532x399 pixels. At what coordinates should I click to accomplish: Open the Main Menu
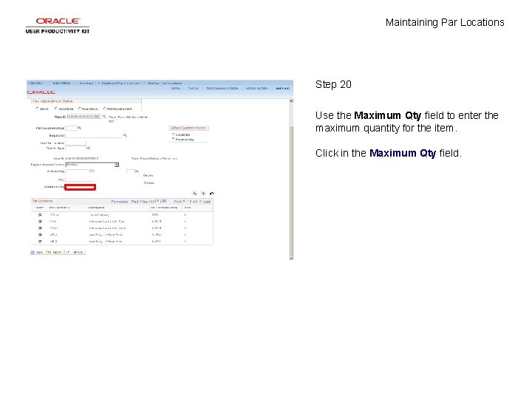click(x=62, y=83)
